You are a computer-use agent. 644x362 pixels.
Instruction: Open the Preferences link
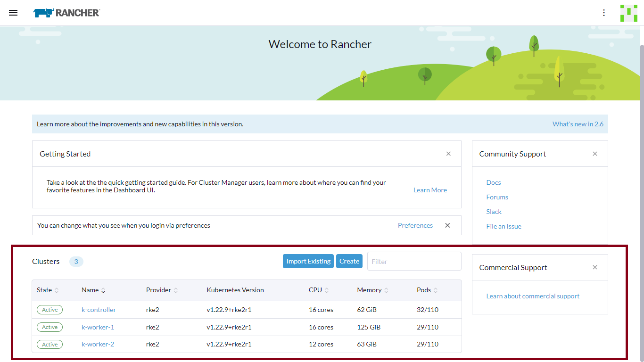(x=415, y=225)
